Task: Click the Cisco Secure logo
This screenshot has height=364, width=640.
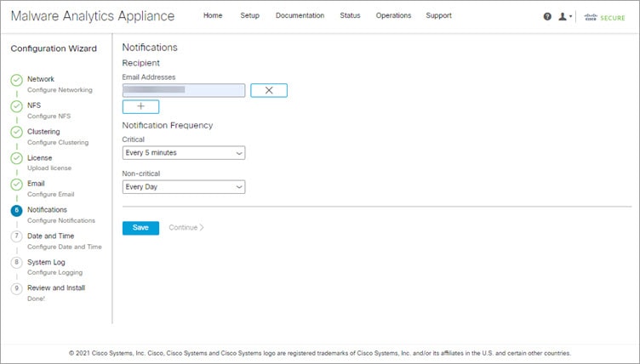Action: pyautogui.click(x=604, y=17)
